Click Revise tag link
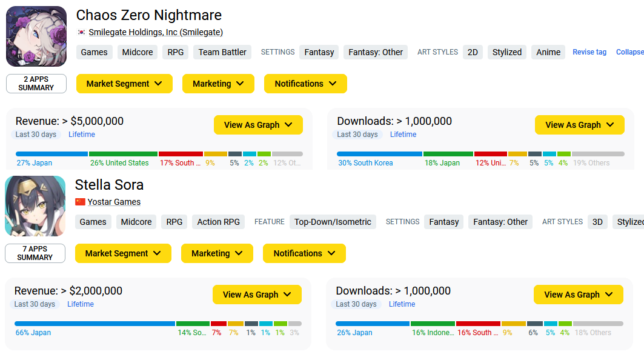The height and width of the screenshot is (360, 644). (x=589, y=52)
